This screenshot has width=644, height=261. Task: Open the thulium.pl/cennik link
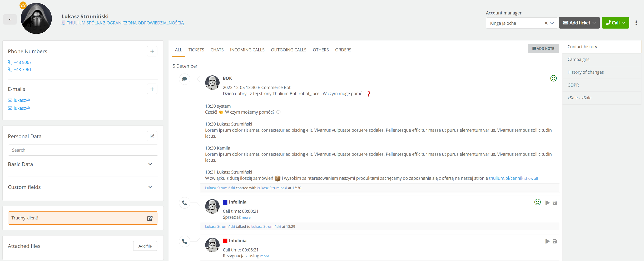tap(506, 178)
